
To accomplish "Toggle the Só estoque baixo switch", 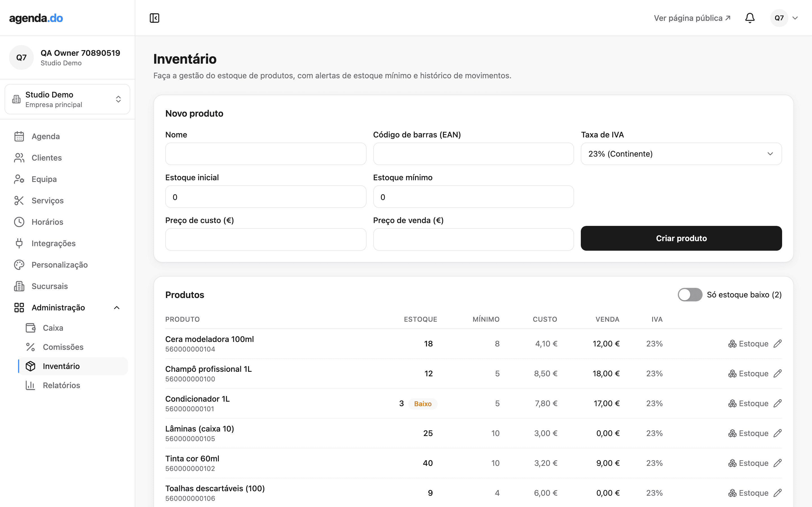I will pyautogui.click(x=690, y=295).
